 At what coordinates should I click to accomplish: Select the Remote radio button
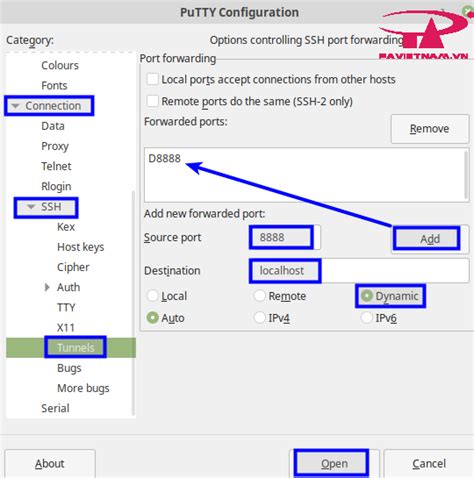pyautogui.click(x=260, y=296)
